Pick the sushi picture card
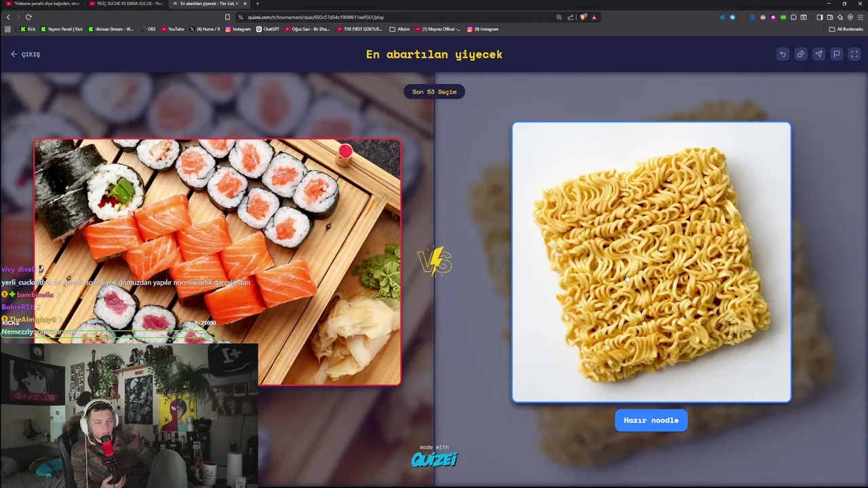 pos(218,262)
